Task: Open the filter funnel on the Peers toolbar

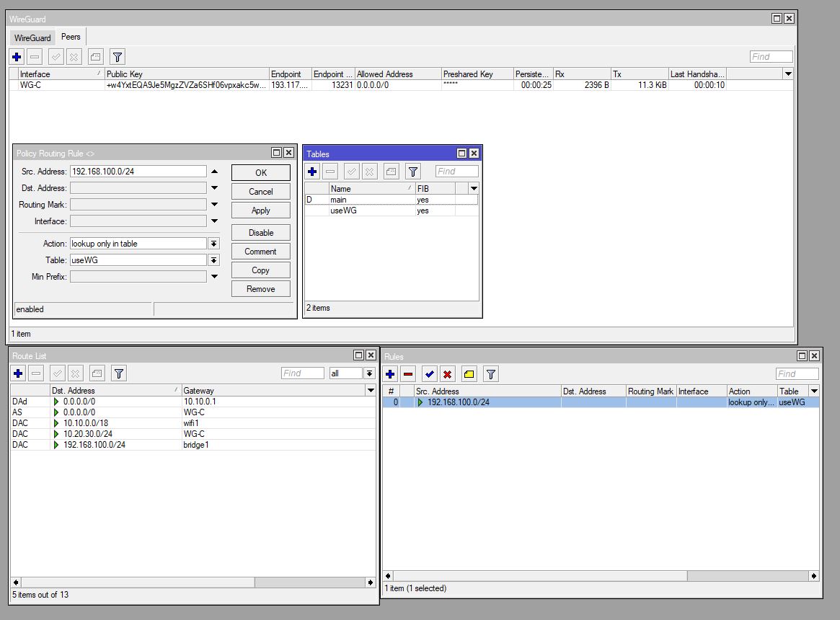Action: [117, 56]
